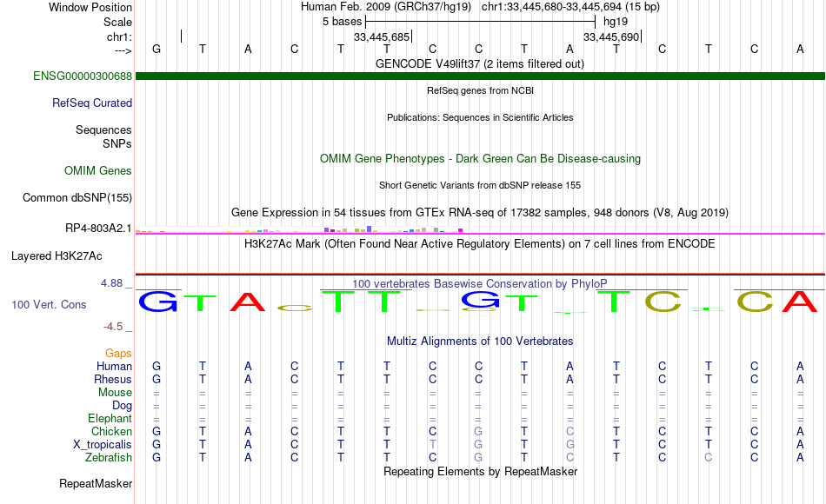The width and height of the screenshot is (826, 504).
Task: Open the RefSeq Curated track label
Action: click(x=91, y=103)
